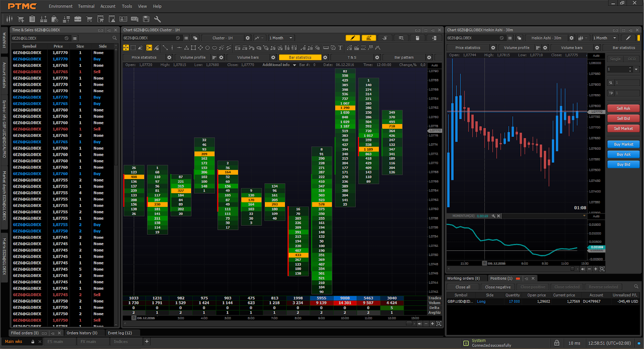
Task: Open the Tools menu
Action: (x=127, y=6)
